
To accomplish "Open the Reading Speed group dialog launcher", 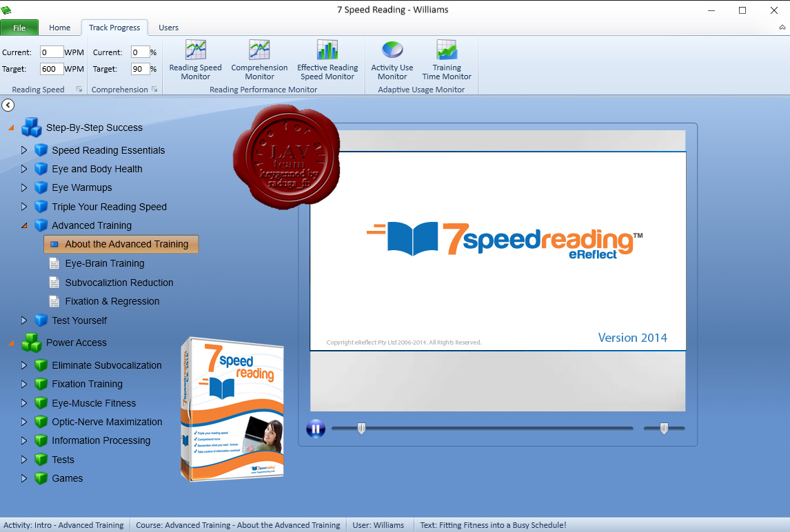I will [x=79, y=89].
